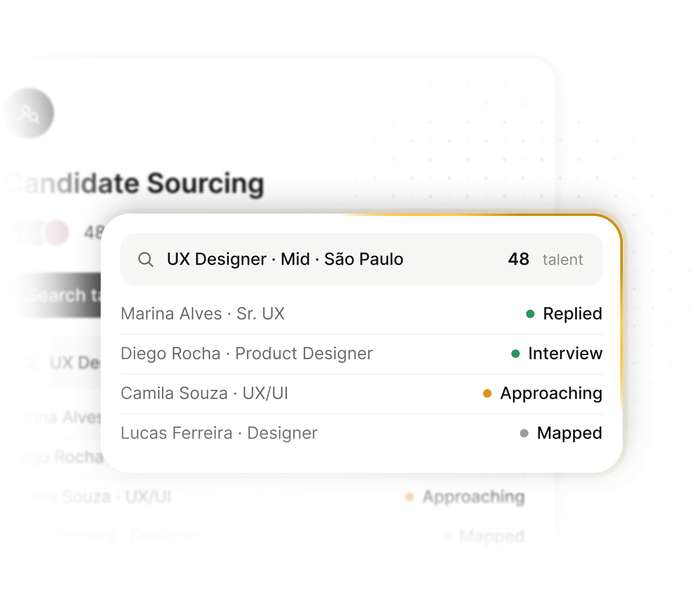Select Camila Souza · UX/UI candidate
This screenshot has width=700, height=589.
pyautogui.click(x=361, y=393)
